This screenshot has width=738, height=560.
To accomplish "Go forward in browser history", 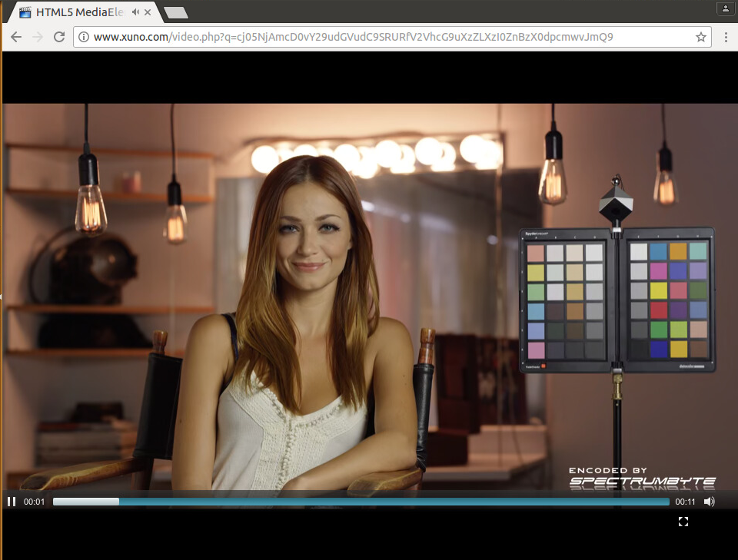I will pos(38,37).
